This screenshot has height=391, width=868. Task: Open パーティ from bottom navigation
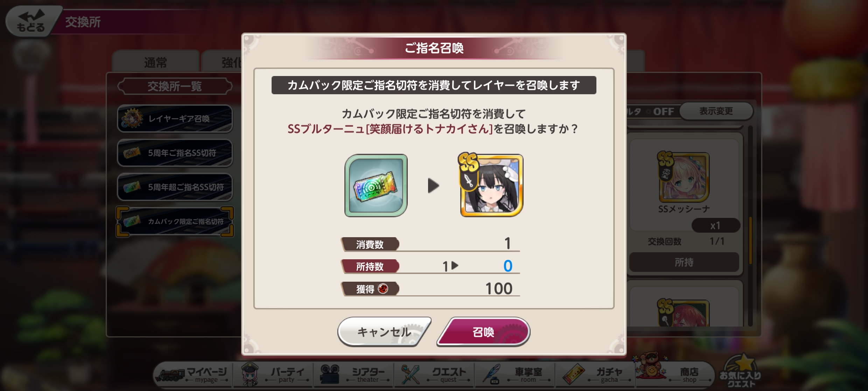273,375
